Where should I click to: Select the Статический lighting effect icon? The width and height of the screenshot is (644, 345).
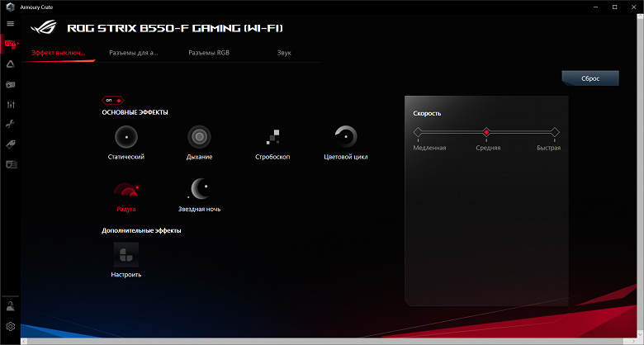[x=126, y=137]
